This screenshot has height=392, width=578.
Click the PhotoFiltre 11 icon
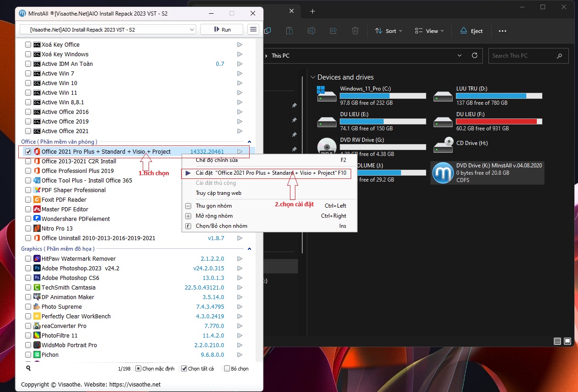pos(37,336)
